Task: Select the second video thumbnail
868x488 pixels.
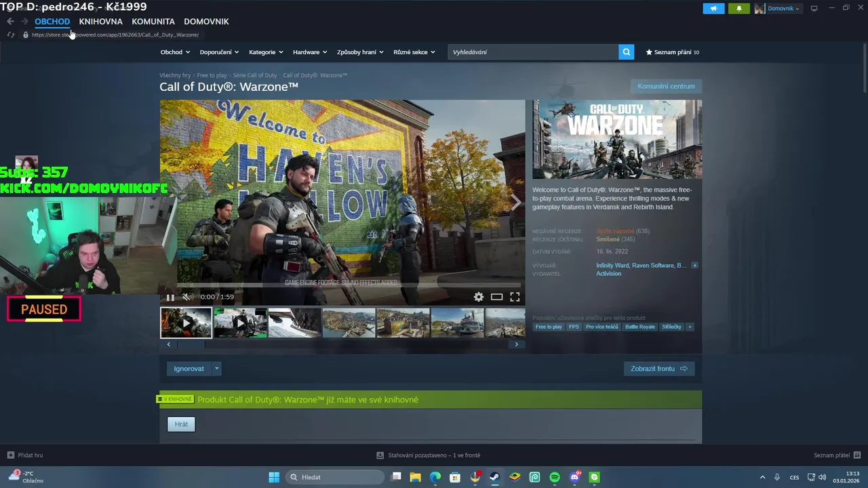Action: [240, 323]
